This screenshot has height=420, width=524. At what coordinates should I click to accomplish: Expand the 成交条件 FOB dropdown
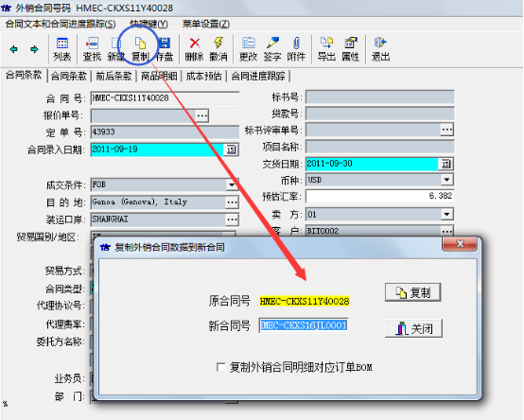[232, 184]
